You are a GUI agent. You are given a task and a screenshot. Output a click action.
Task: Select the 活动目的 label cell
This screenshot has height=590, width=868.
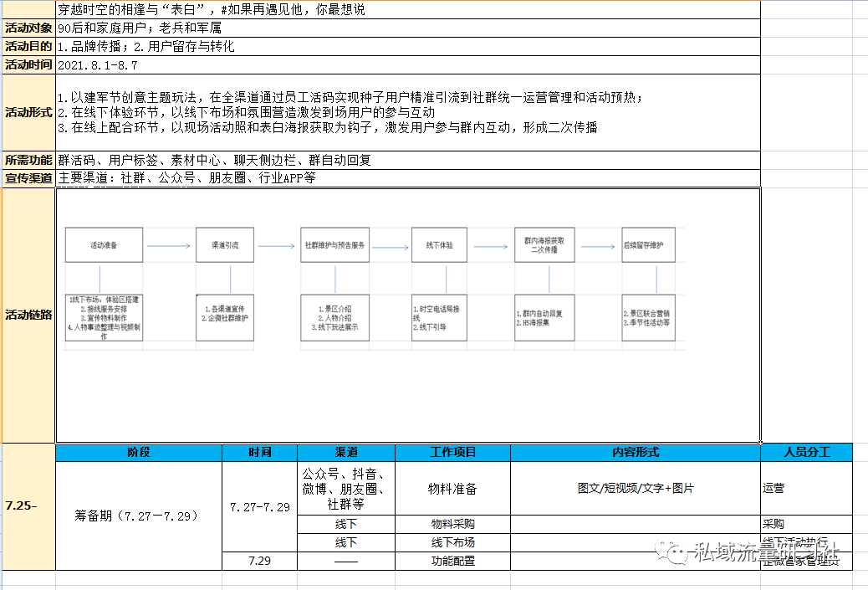click(x=28, y=47)
